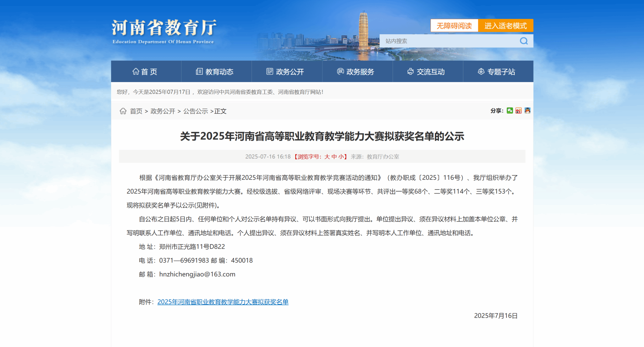Set browsing font size to 小
Screen dimensions: 644x347
[x=341, y=157]
